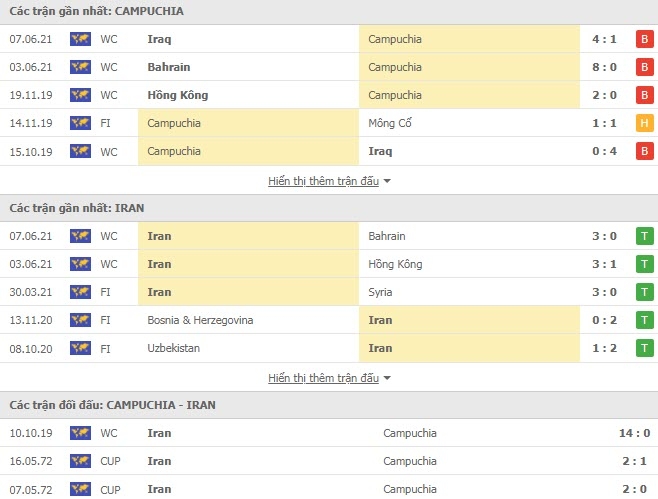Screen dimensions: 658x499
Task: Click the world flag icon in 07.05.72 CUP row
Action: [80, 489]
